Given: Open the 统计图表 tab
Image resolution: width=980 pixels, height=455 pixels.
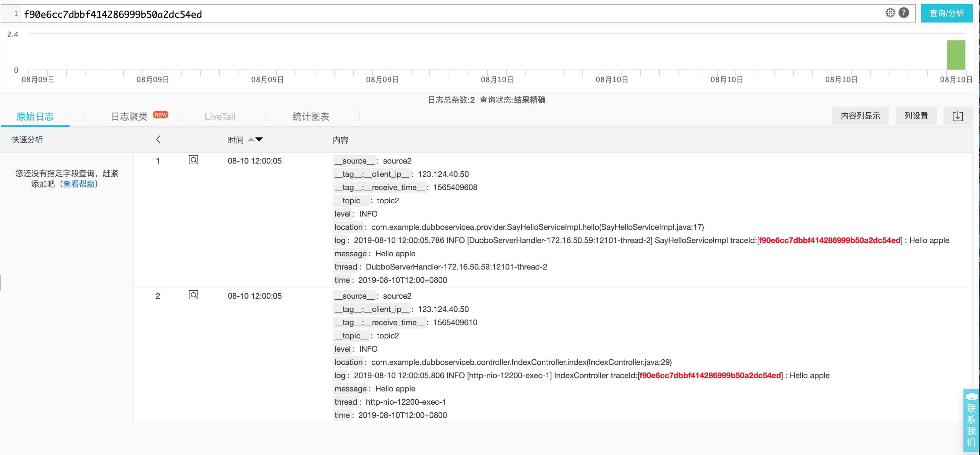Looking at the screenshot, I should [x=310, y=116].
